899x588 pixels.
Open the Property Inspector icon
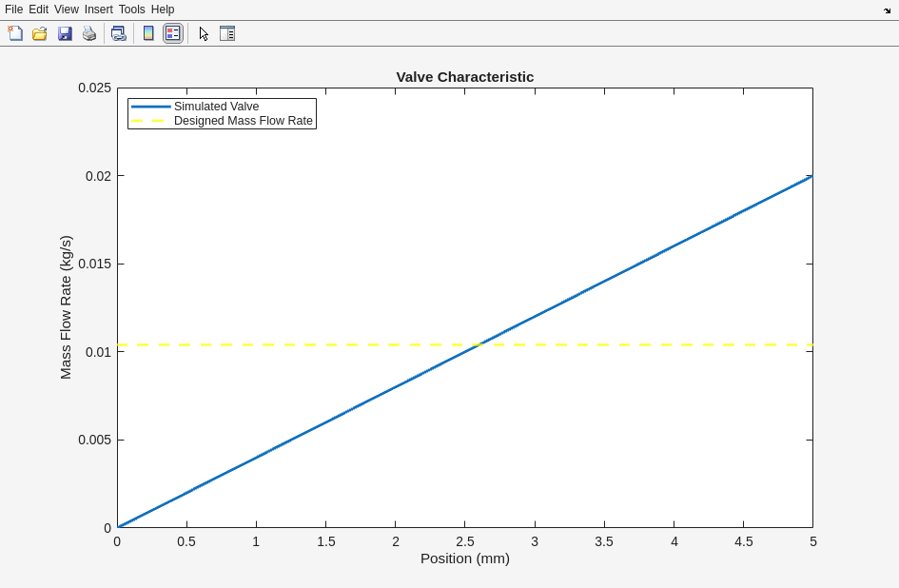227,33
